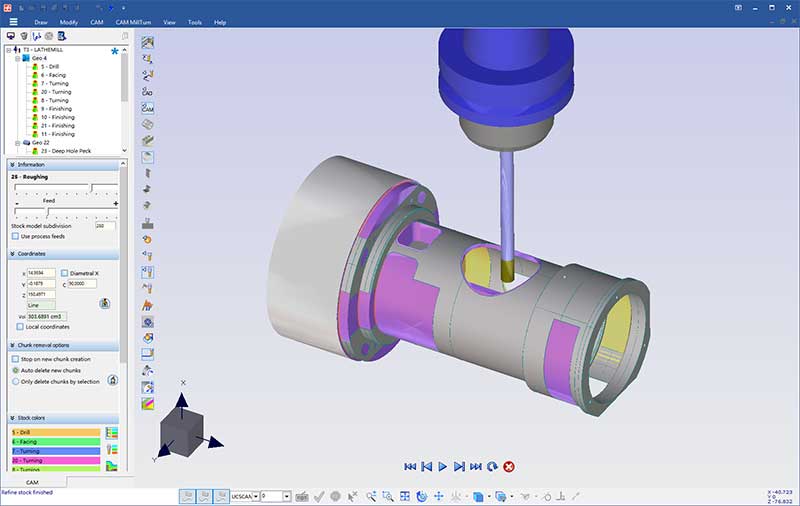Jump to the simulation start
This screenshot has height=506, width=800.
(x=410, y=466)
